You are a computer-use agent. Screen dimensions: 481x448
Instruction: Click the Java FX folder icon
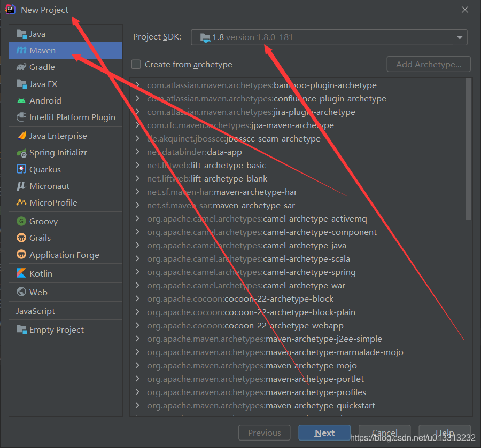pyautogui.click(x=21, y=84)
